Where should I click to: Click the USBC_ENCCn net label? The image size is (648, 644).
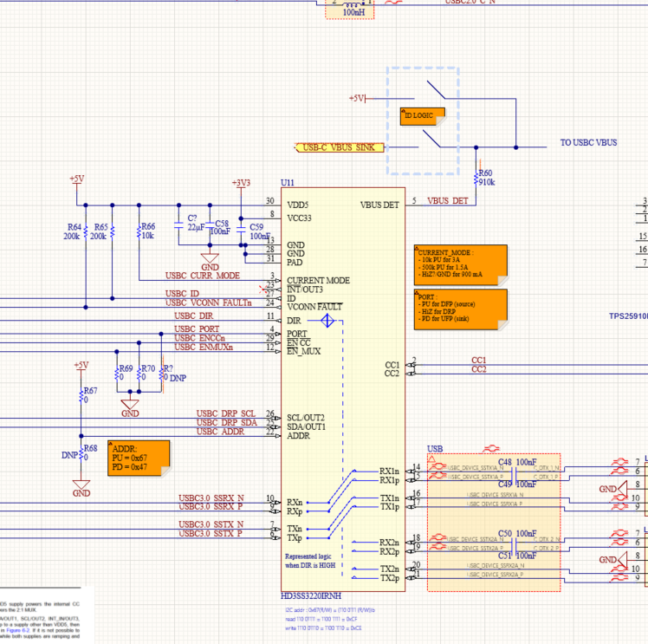pyautogui.click(x=199, y=338)
